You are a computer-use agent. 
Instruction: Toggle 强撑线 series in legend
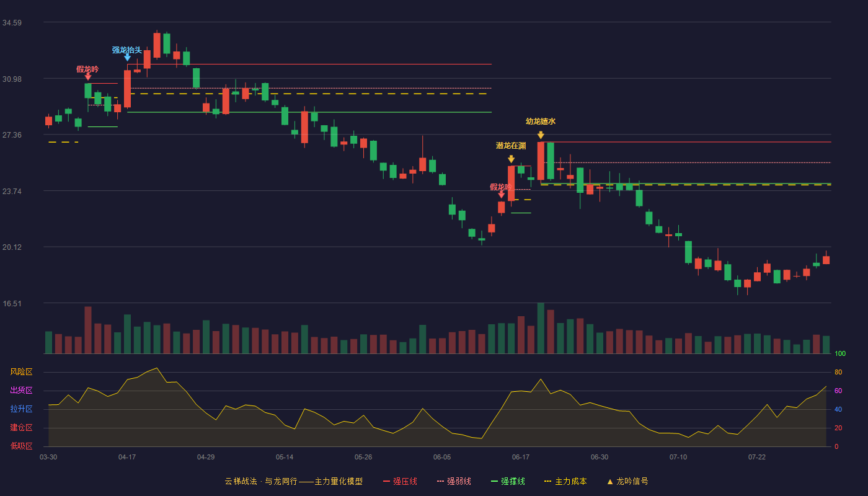coord(508,481)
